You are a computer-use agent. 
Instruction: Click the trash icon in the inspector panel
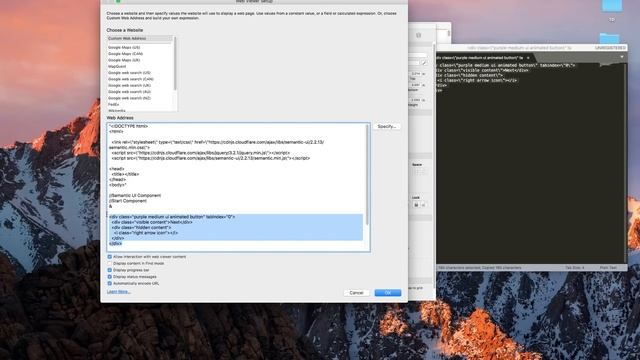click(x=418, y=36)
